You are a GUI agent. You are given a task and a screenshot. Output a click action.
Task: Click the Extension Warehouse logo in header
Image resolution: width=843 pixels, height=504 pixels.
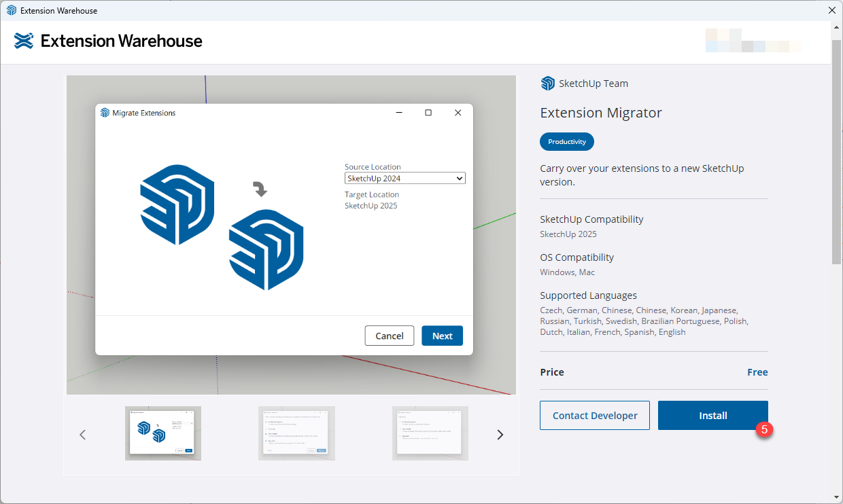click(108, 41)
